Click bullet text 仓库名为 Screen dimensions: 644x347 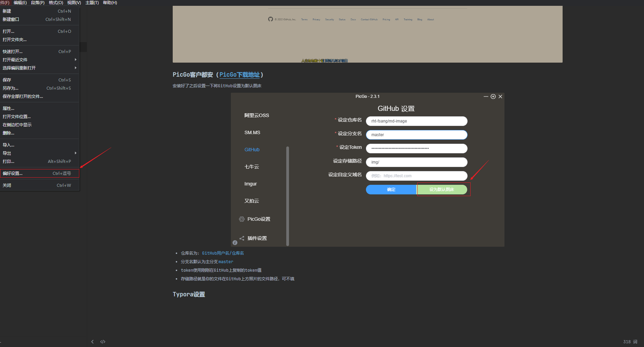coord(190,253)
